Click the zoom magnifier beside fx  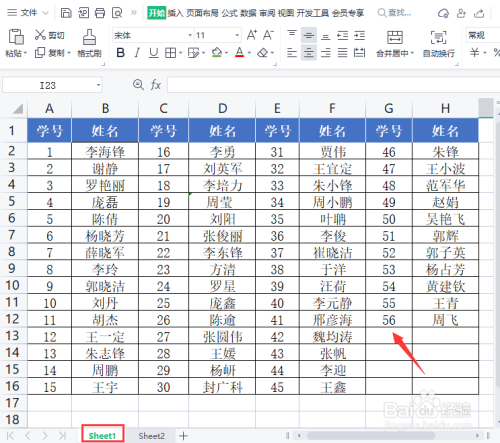(x=138, y=85)
